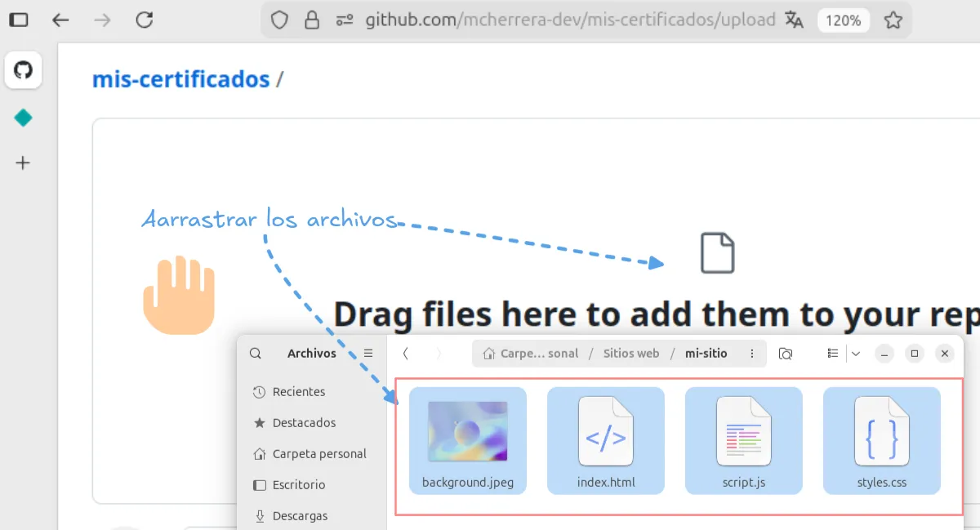Open a new tab with plus icon
Screen dimensions: 980x530
click(x=23, y=163)
